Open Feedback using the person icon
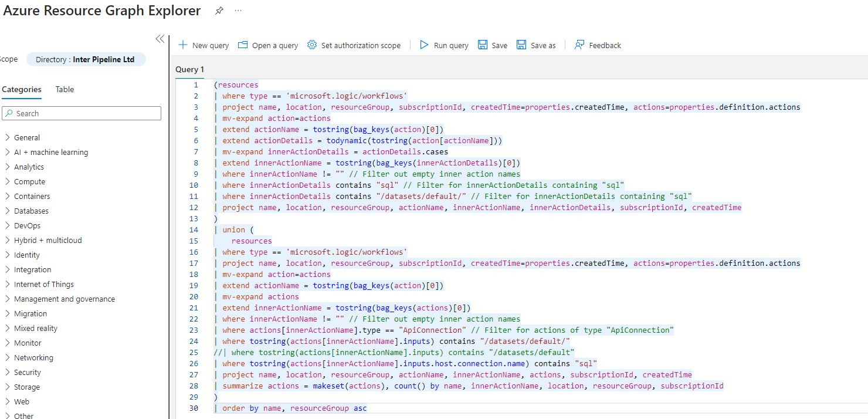 (579, 45)
